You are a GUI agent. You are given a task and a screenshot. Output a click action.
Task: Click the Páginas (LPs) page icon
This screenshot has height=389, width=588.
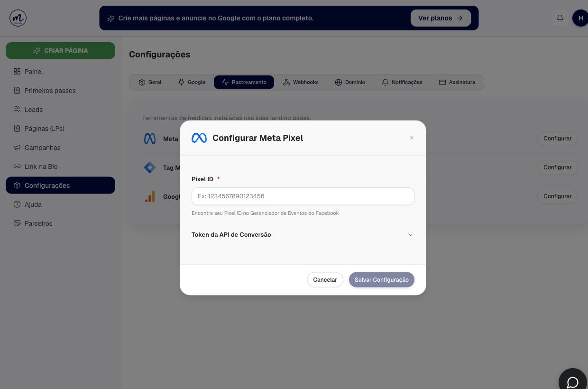pyautogui.click(x=17, y=129)
